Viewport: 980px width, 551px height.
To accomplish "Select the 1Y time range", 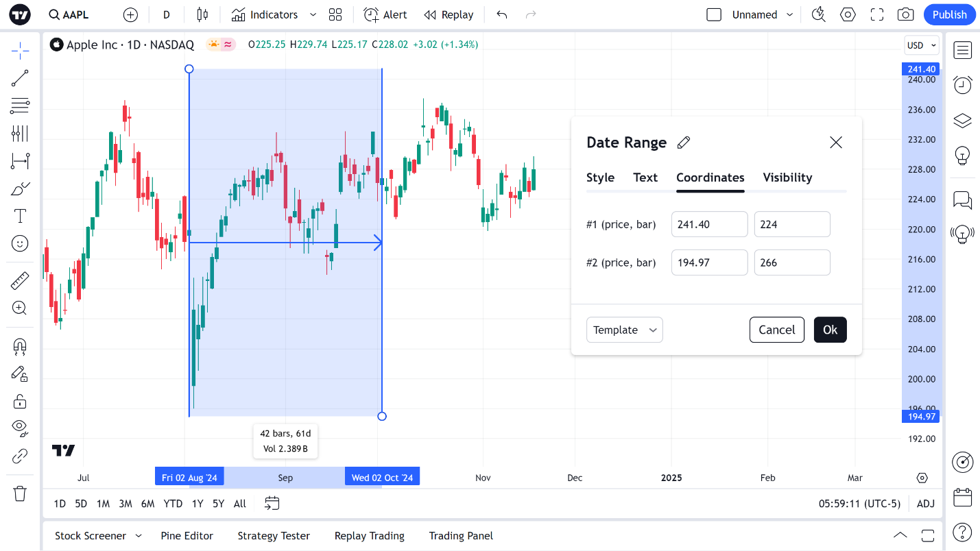I will [198, 504].
